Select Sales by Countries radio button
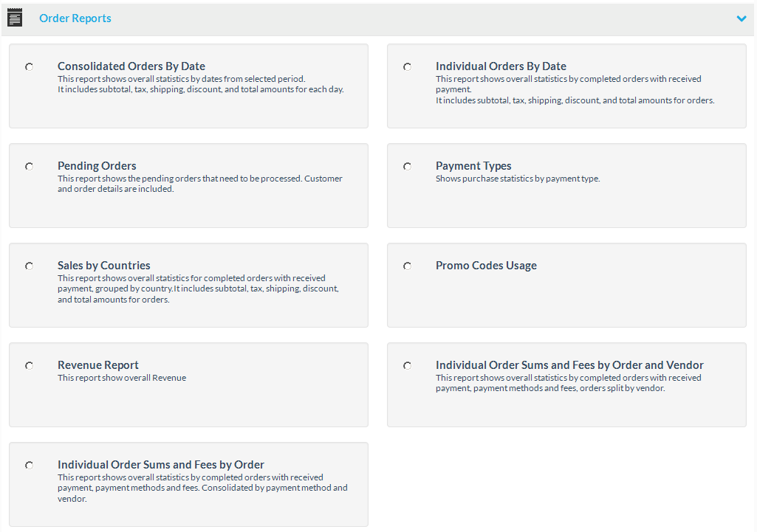This screenshot has height=532, width=757. pos(30,266)
